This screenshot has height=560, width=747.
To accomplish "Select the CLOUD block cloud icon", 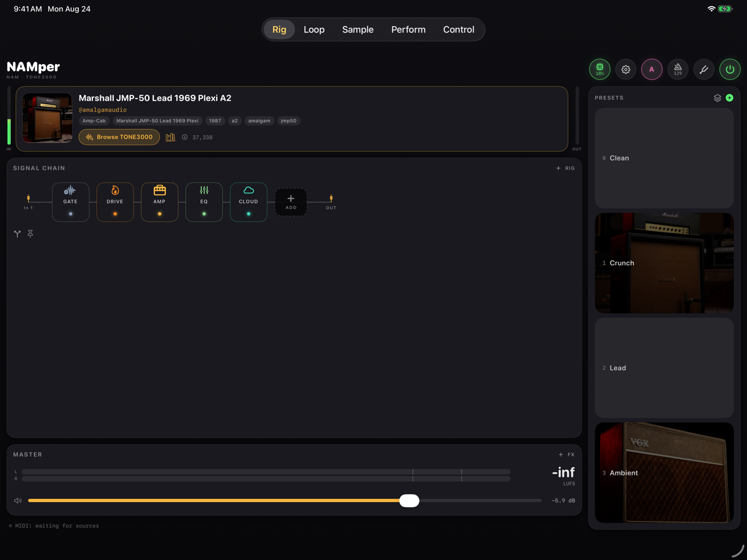I will (249, 190).
